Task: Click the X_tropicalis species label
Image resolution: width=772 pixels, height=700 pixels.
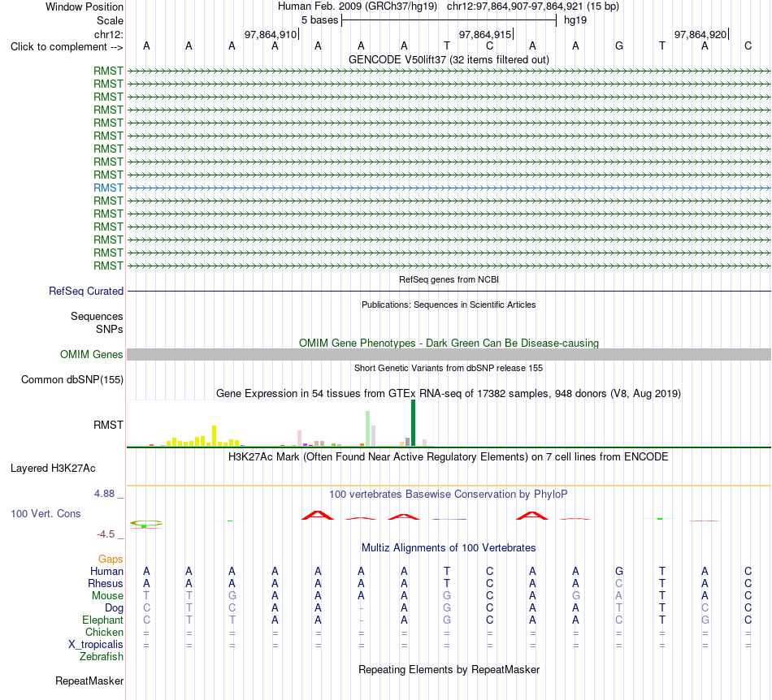Action: tap(96, 645)
